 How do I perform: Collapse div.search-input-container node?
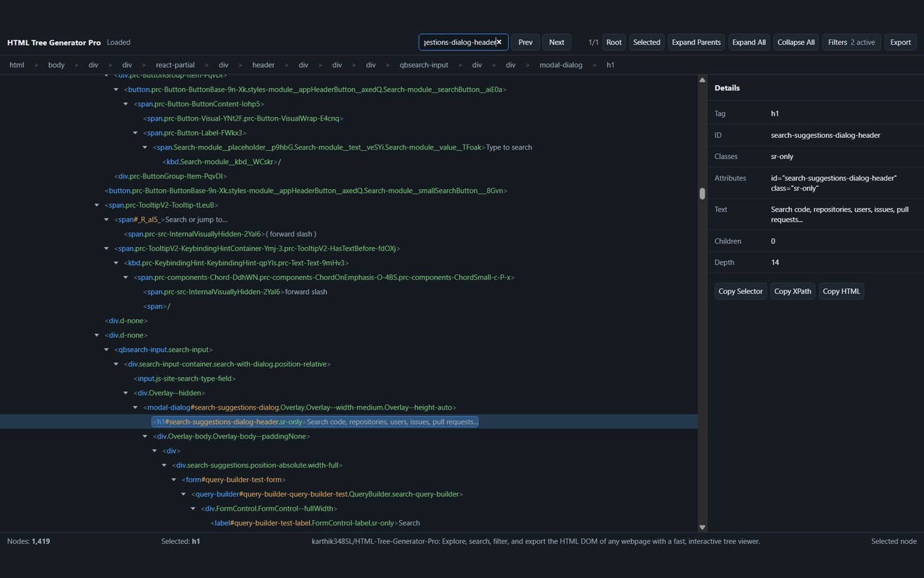click(x=116, y=364)
